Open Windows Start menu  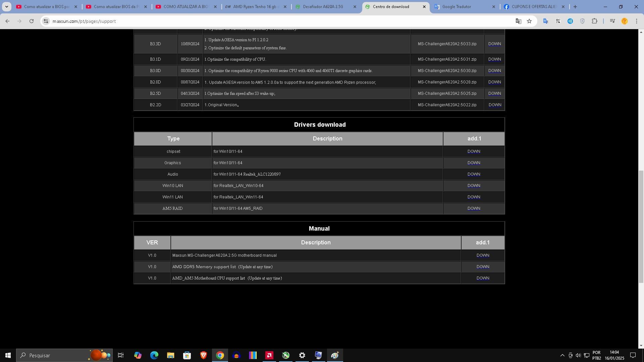(x=8, y=355)
